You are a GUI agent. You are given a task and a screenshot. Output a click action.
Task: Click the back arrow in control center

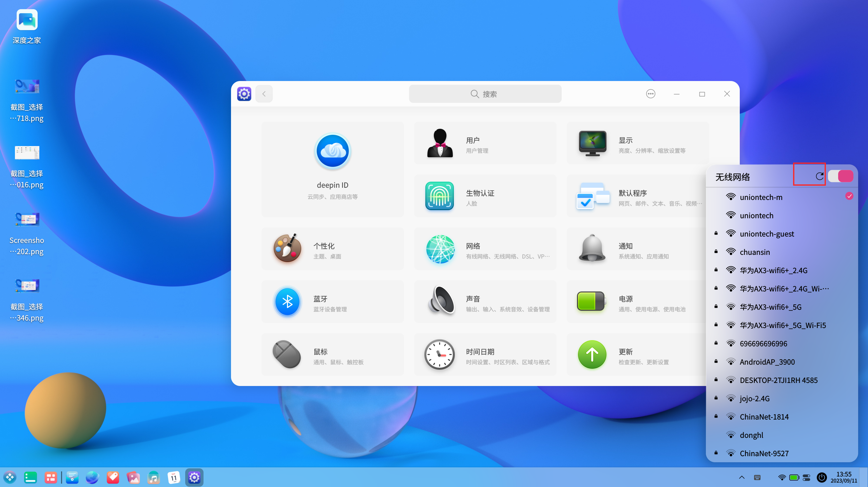(x=264, y=94)
